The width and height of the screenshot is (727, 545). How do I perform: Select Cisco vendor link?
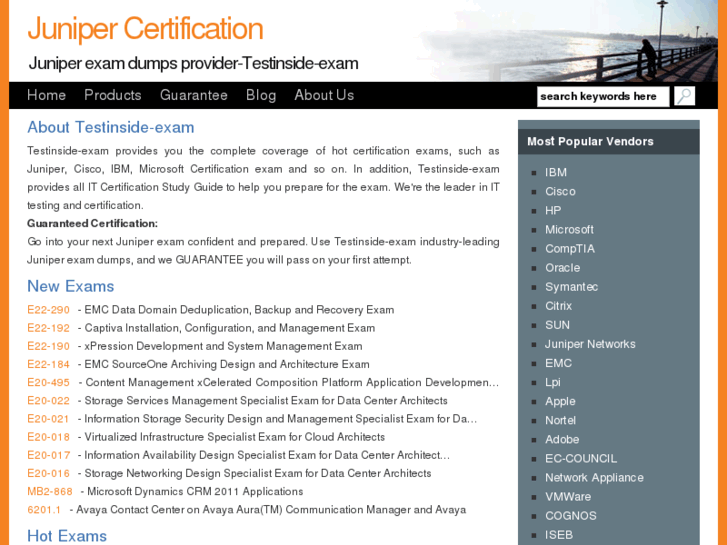click(x=561, y=192)
